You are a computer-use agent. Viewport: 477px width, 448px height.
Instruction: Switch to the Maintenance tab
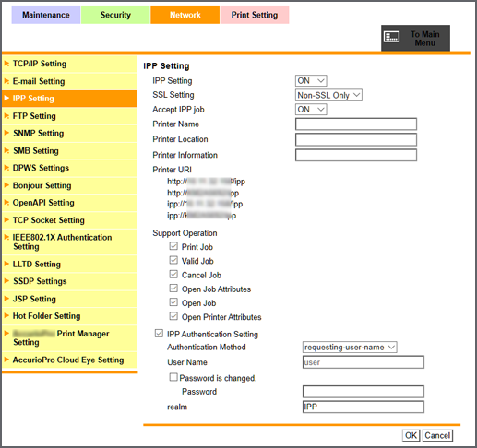[x=46, y=15]
